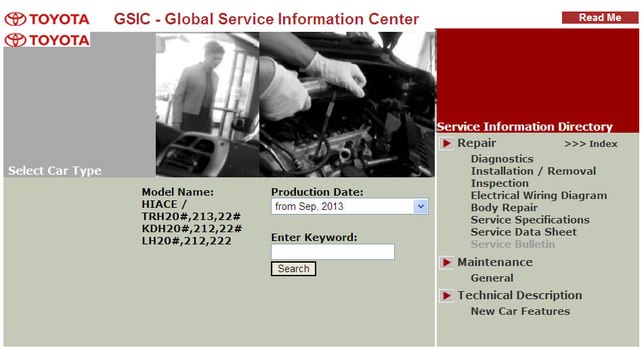
Task: Click the grayed Service Bulletin link
Action: 513,244
